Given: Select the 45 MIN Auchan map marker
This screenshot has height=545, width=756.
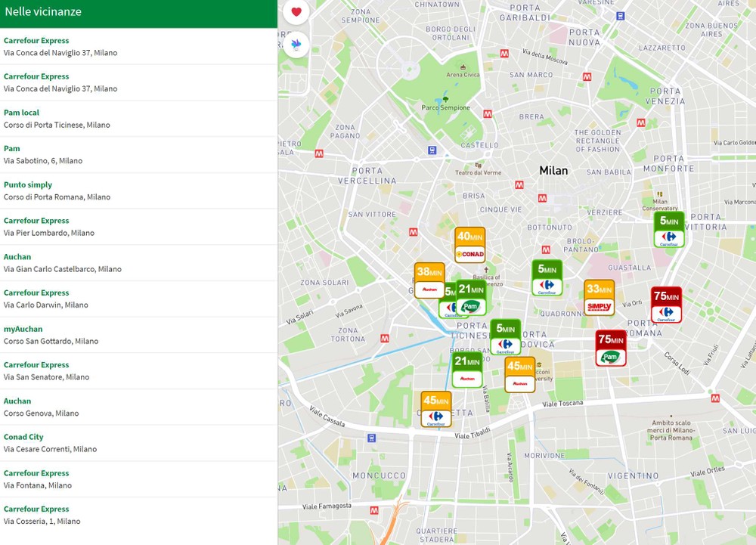Looking at the screenshot, I should tap(520, 374).
